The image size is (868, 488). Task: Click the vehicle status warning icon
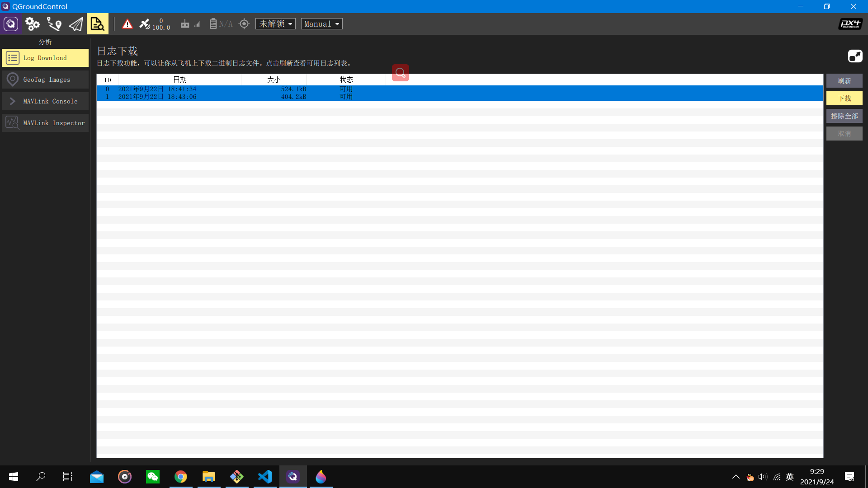(127, 24)
